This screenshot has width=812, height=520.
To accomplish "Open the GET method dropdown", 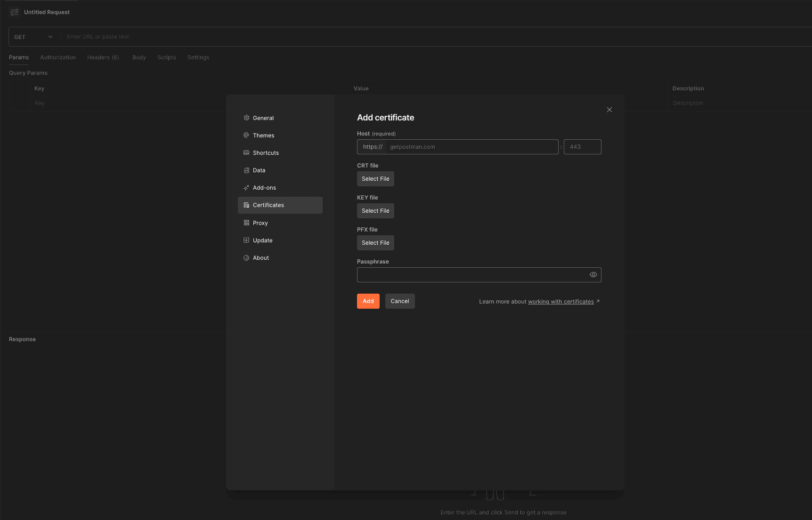I will pyautogui.click(x=33, y=37).
